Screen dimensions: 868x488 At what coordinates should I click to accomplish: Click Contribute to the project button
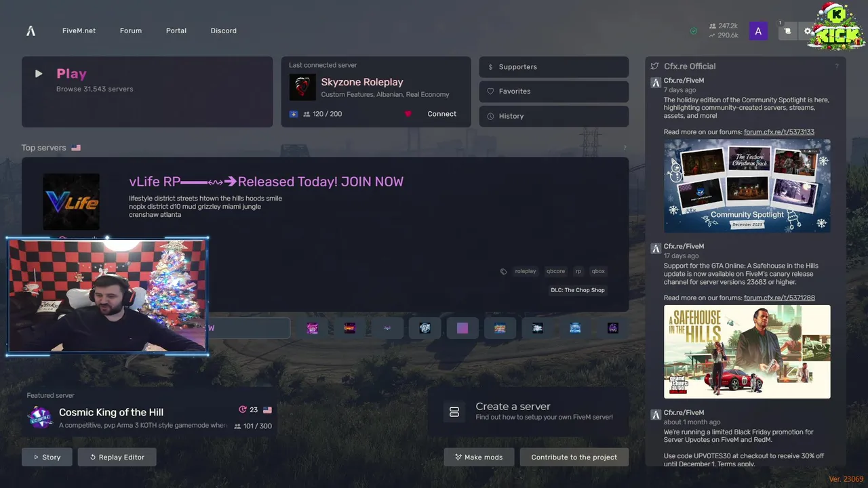click(x=574, y=457)
